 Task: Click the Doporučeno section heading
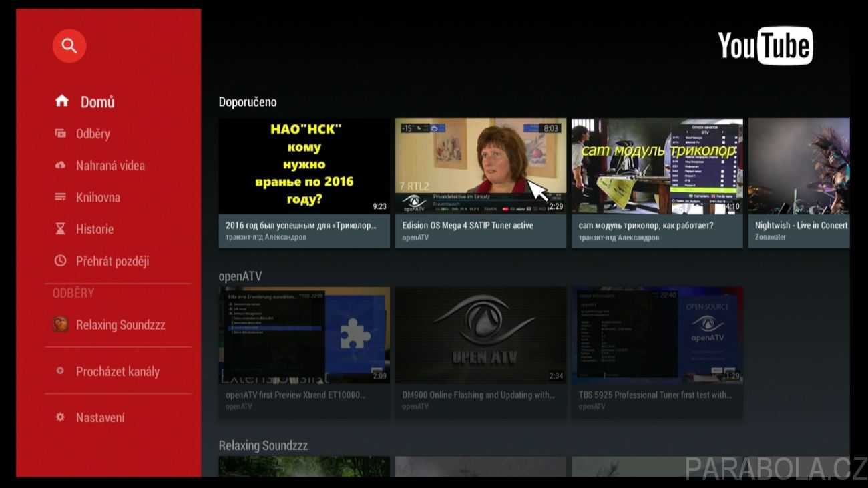pos(248,102)
